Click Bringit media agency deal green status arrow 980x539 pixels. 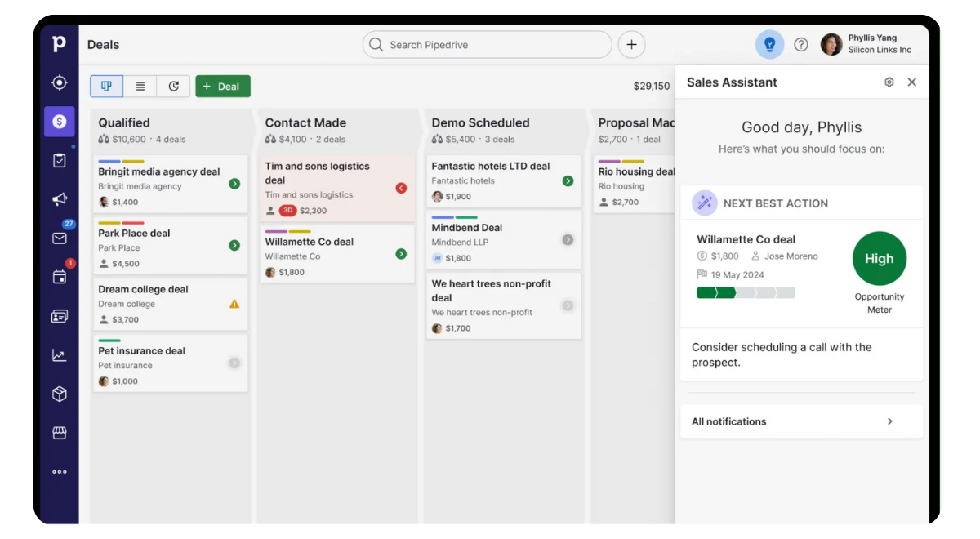tap(234, 184)
